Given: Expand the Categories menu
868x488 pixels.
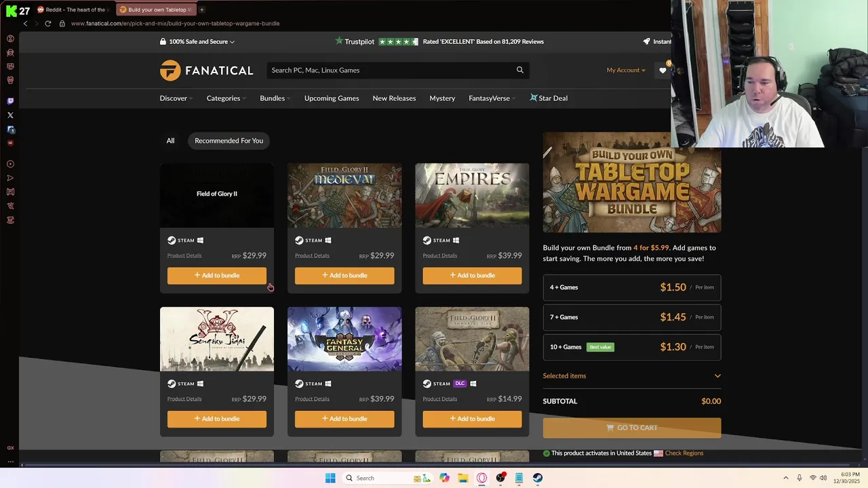Looking at the screenshot, I should (x=226, y=98).
